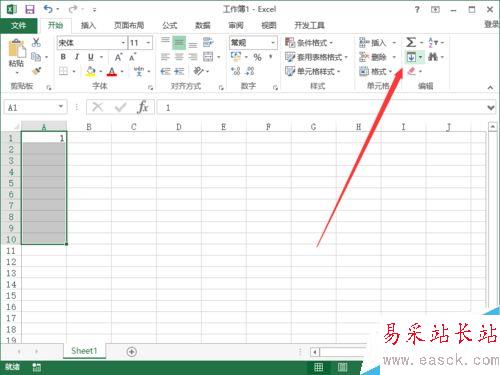The image size is (500, 375).
Task: Decrease font size with the small A icon
Action: (133, 57)
